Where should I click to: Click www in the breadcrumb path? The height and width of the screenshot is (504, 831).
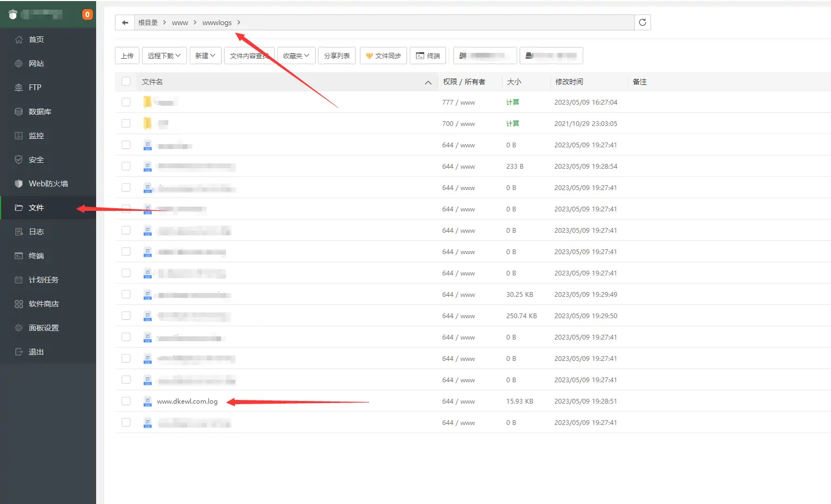pyautogui.click(x=180, y=22)
